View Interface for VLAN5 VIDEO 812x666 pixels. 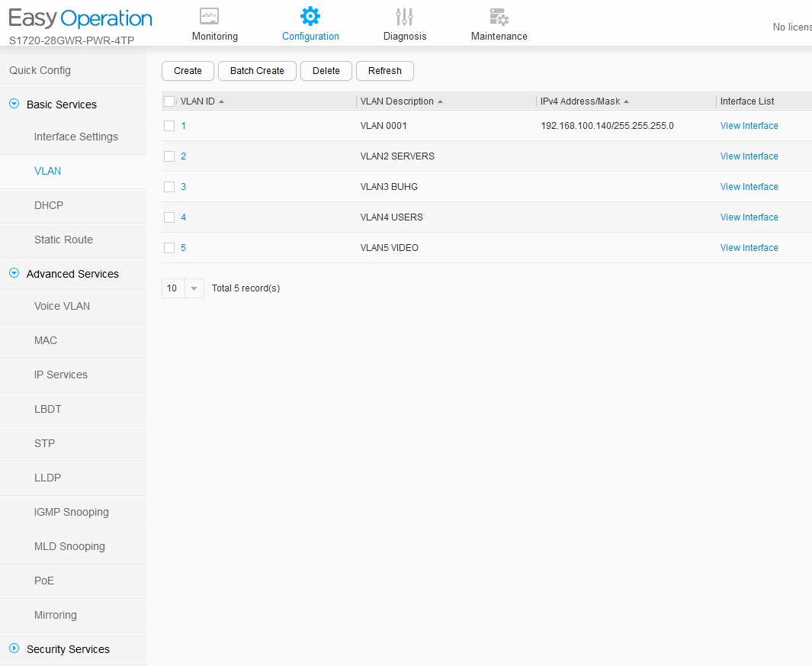[x=749, y=248]
